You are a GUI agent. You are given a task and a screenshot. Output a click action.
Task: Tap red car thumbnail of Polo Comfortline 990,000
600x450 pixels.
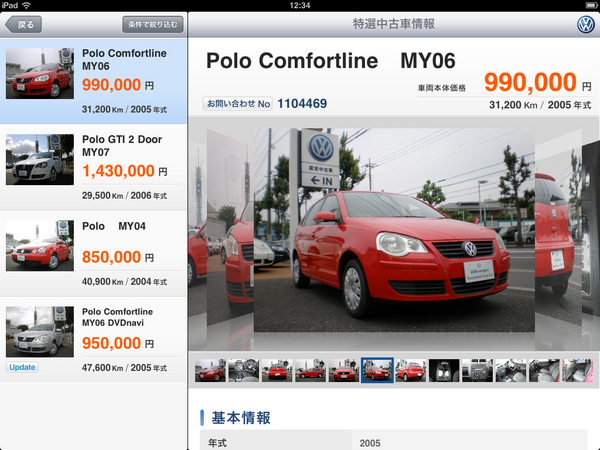pyautogui.click(x=40, y=73)
